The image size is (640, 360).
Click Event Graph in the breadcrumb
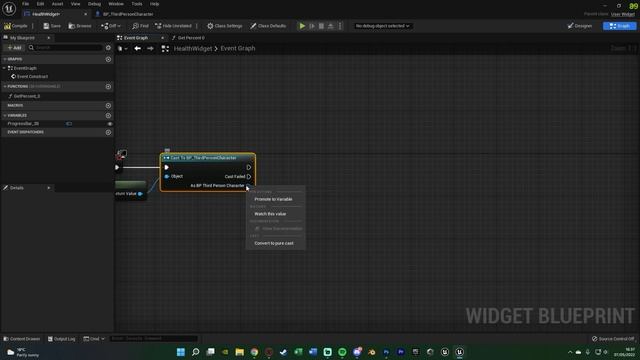(x=238, y=48)
